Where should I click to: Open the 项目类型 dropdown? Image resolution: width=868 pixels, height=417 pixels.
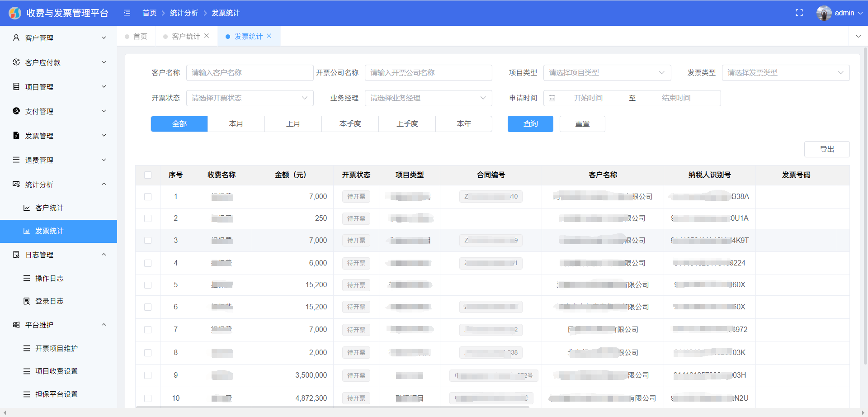[607, 73]
